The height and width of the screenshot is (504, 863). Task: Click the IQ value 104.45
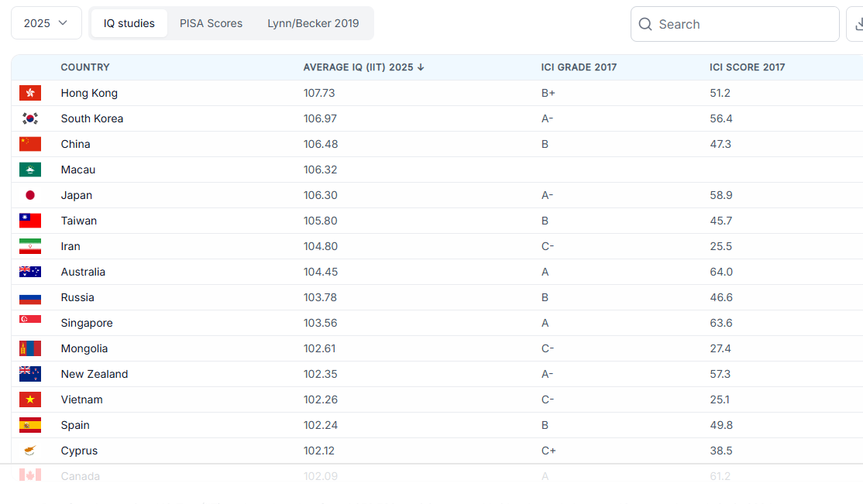point(321,272)
